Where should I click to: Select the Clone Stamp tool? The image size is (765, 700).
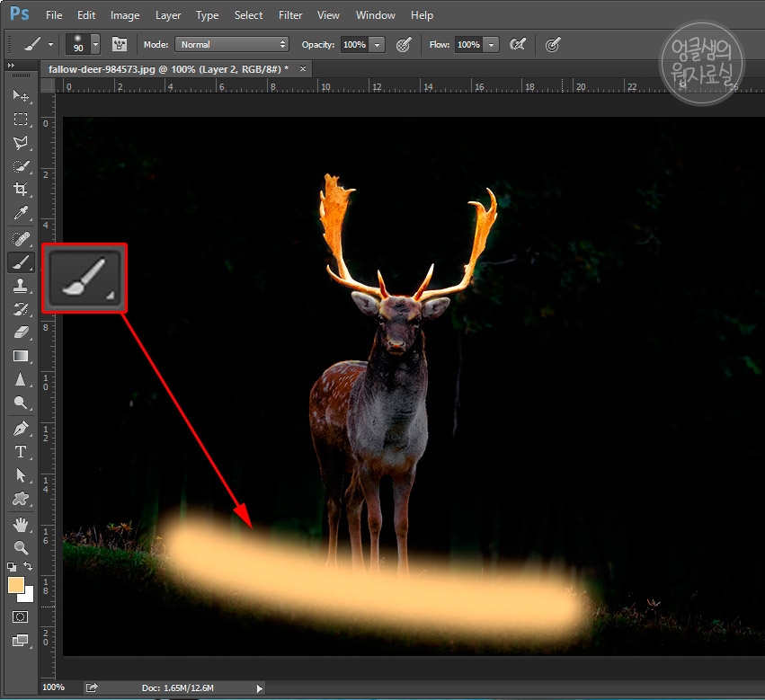(x=21, y=286)
